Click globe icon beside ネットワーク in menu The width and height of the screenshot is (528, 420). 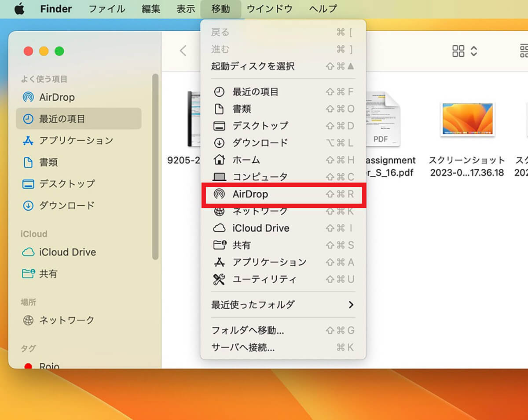pos(219,211)
